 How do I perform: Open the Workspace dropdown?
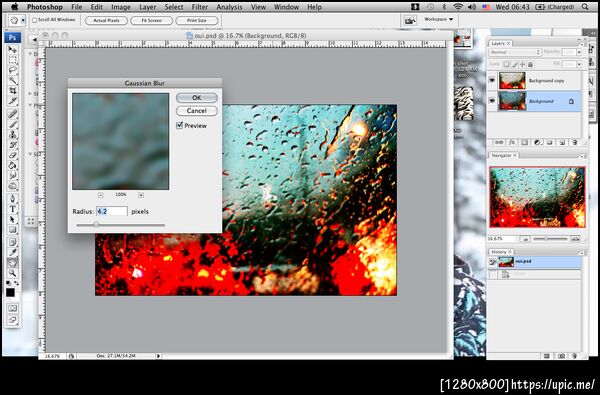coord(439,19)
